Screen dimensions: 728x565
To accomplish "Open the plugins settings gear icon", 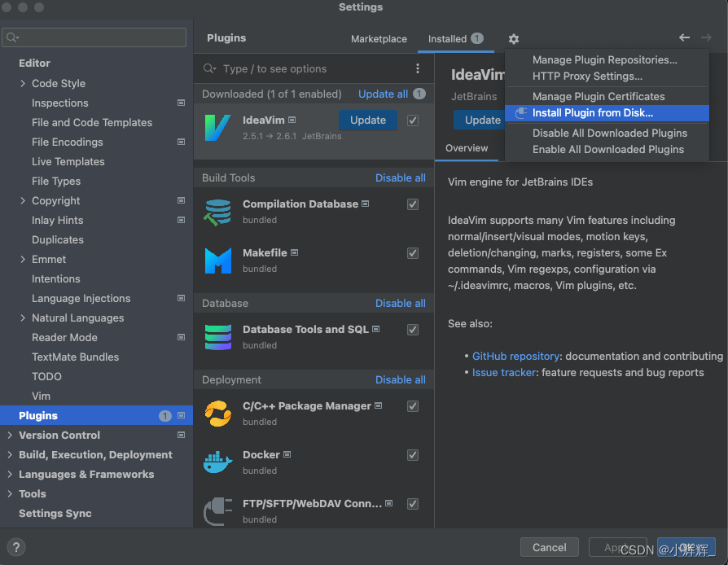I will (x=513, y=38).
